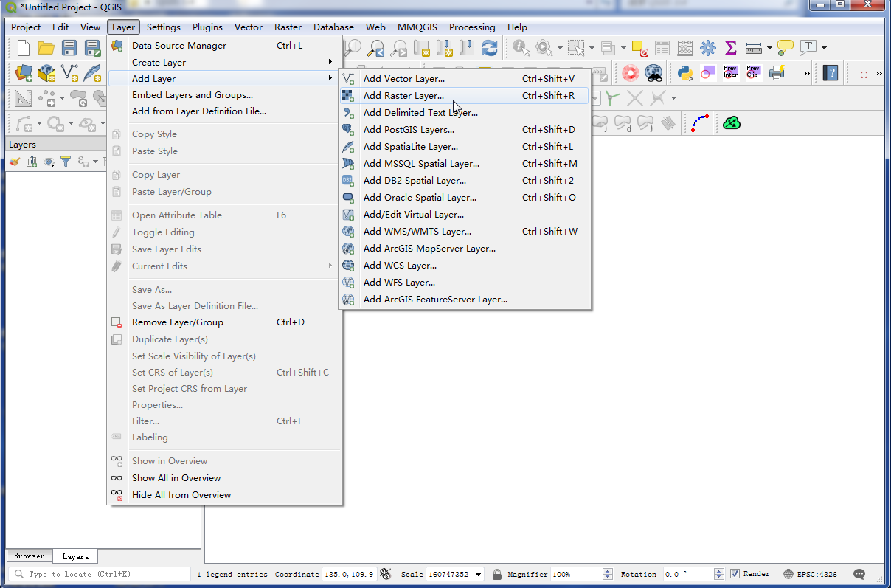Open the Settings menu

[x=163, y=27]
